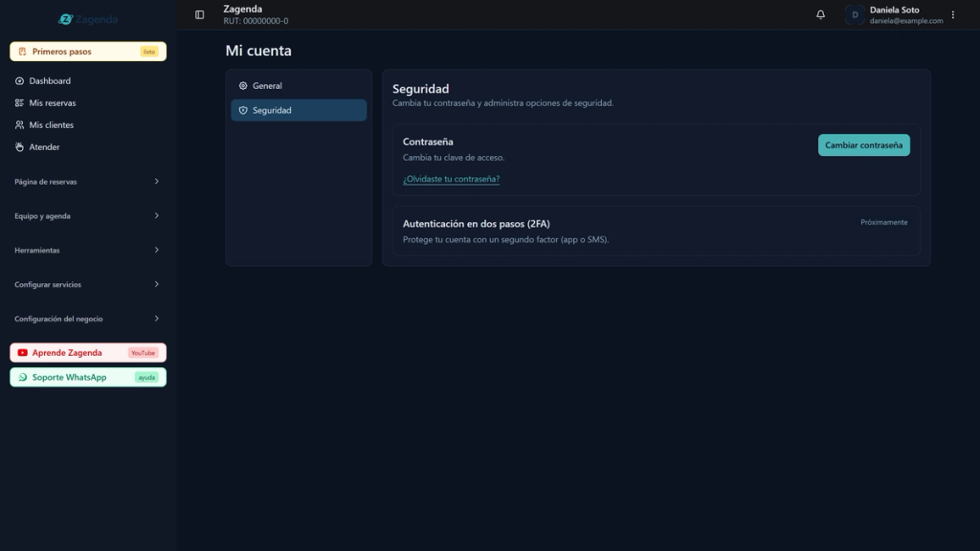The height and width of the screenshot is (551, 980).
Task: Expand the Herramientas section
Action: pos(87,250)
